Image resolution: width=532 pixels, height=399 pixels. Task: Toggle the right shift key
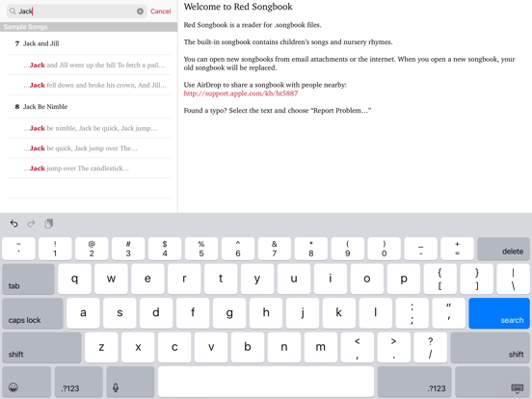tap(490, 347)
